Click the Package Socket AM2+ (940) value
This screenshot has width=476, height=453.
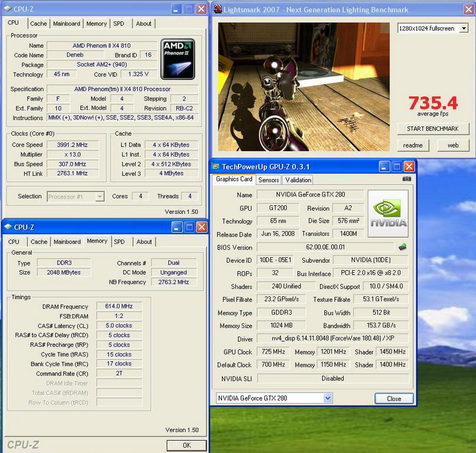(x=102, y=65)
